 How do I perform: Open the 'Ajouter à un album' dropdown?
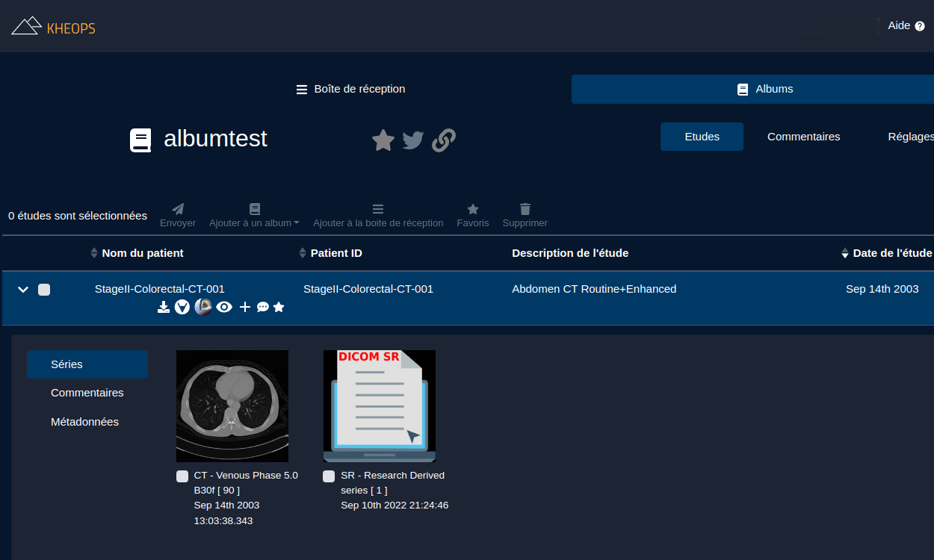[254, 215]
